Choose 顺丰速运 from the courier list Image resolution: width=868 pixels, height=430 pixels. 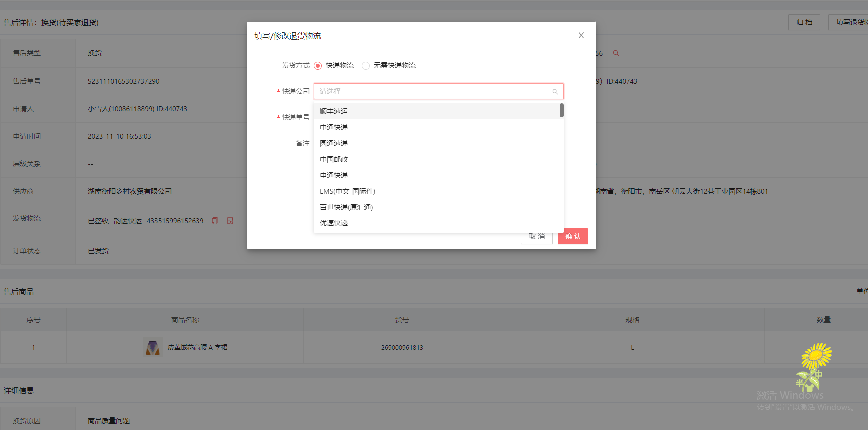334,111
